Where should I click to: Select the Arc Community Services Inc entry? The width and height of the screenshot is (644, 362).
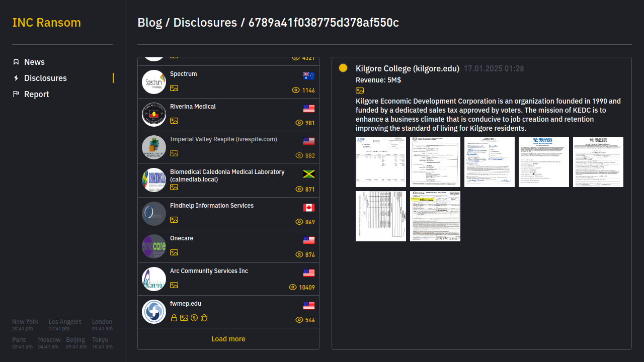(x=209, y=271)
